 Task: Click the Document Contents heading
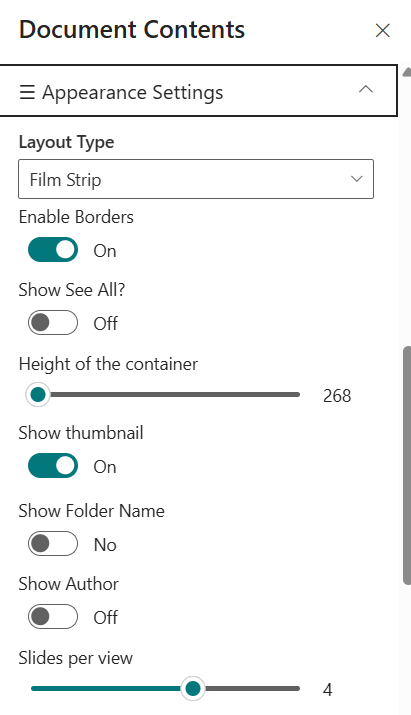tap(132, 30)
